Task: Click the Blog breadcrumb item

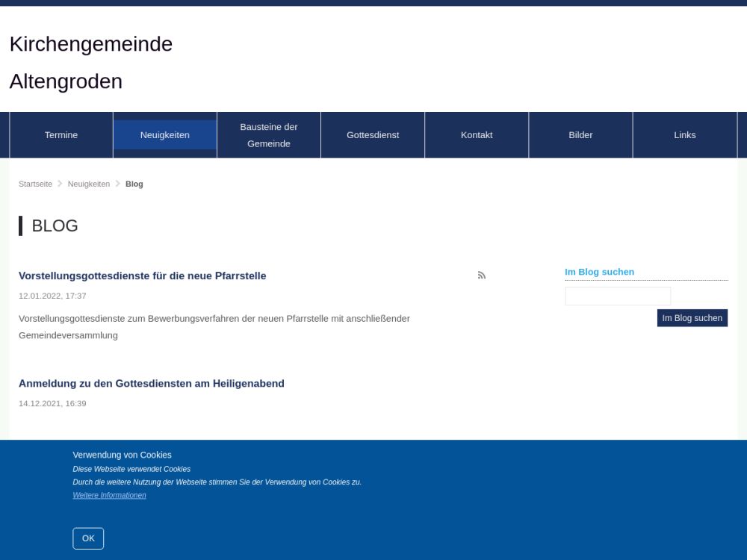Action: coord(134,184)
